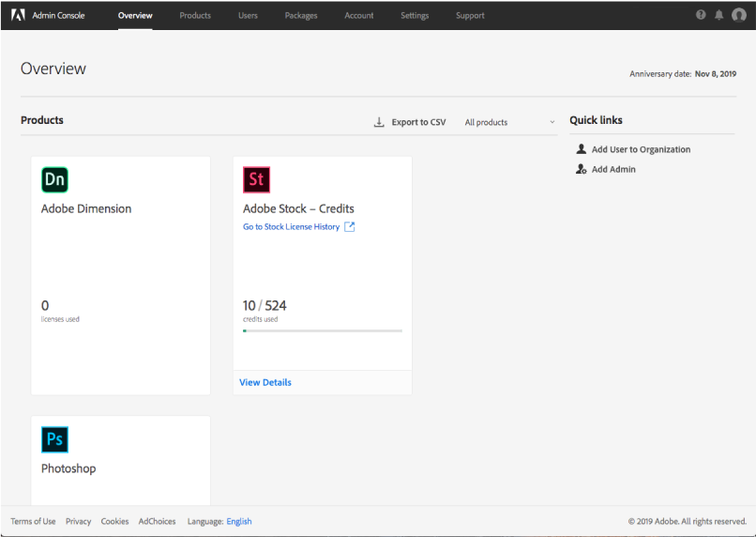
Task: Click the Products section heading
Action: [42, 120]
